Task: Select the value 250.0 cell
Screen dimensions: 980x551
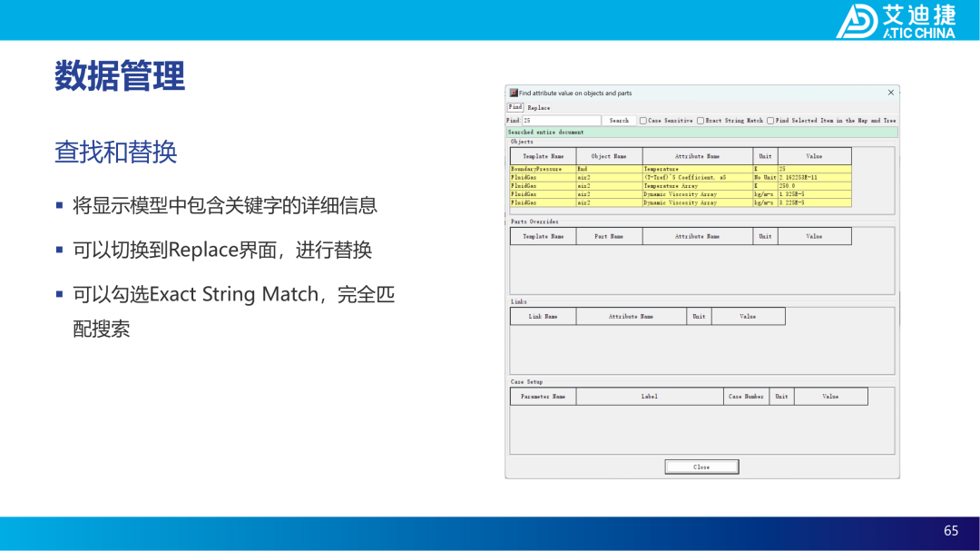Action: (x=814, y=186)
